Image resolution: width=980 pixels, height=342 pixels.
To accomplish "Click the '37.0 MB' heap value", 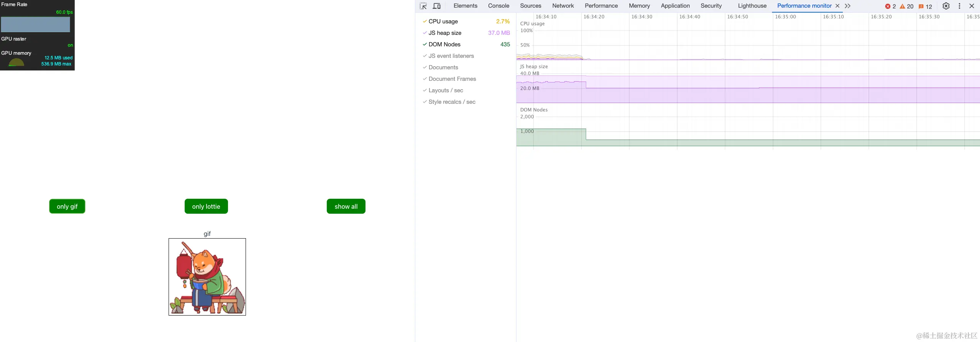I will coord(499,33).
